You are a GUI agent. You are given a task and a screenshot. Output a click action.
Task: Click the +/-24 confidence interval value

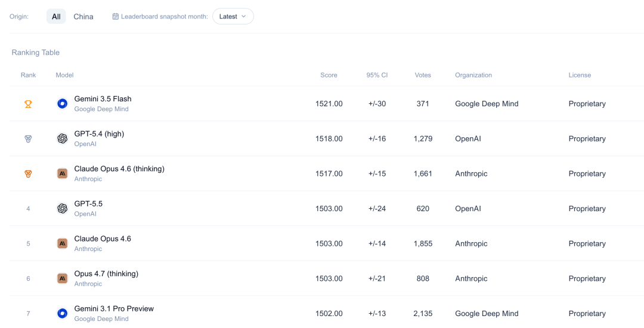(x=377, y=209)
